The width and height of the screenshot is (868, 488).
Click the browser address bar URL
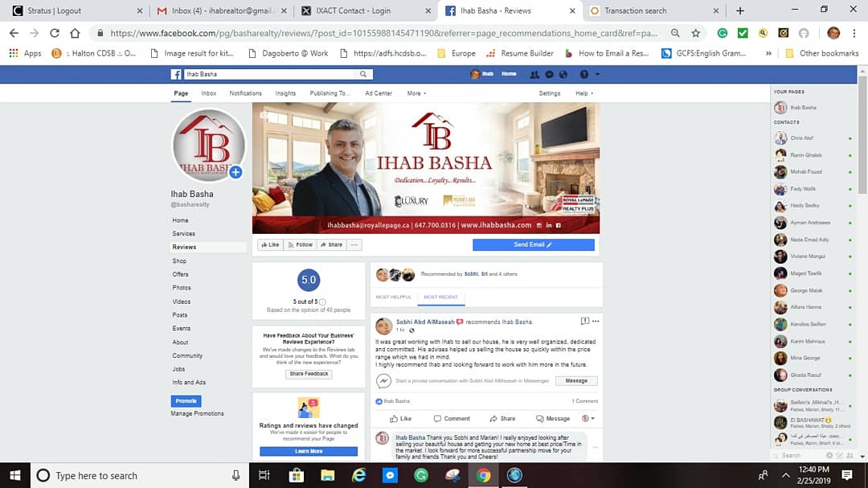click(383, 33)
